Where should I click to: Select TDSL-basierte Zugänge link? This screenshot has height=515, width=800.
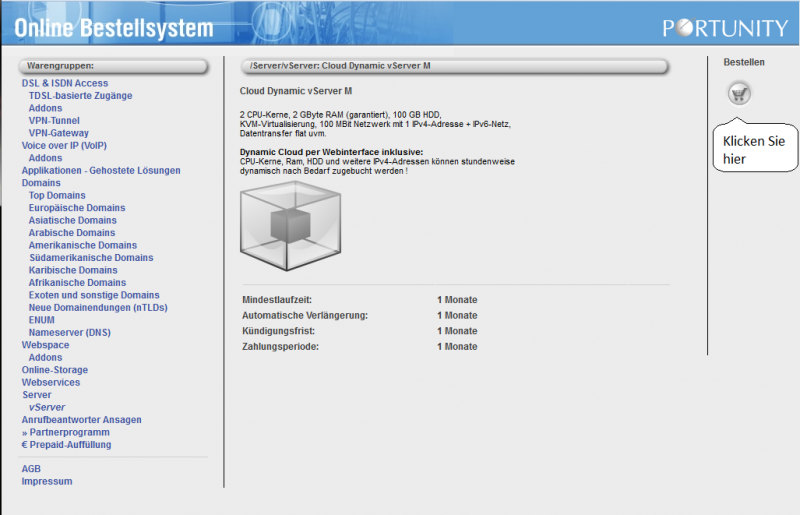80,96
